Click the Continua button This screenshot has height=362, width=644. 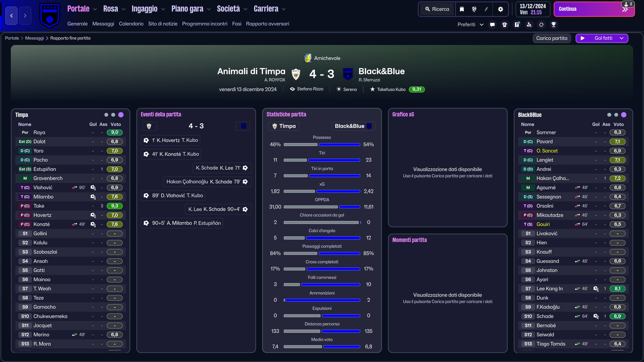click(x=594, y=9)
